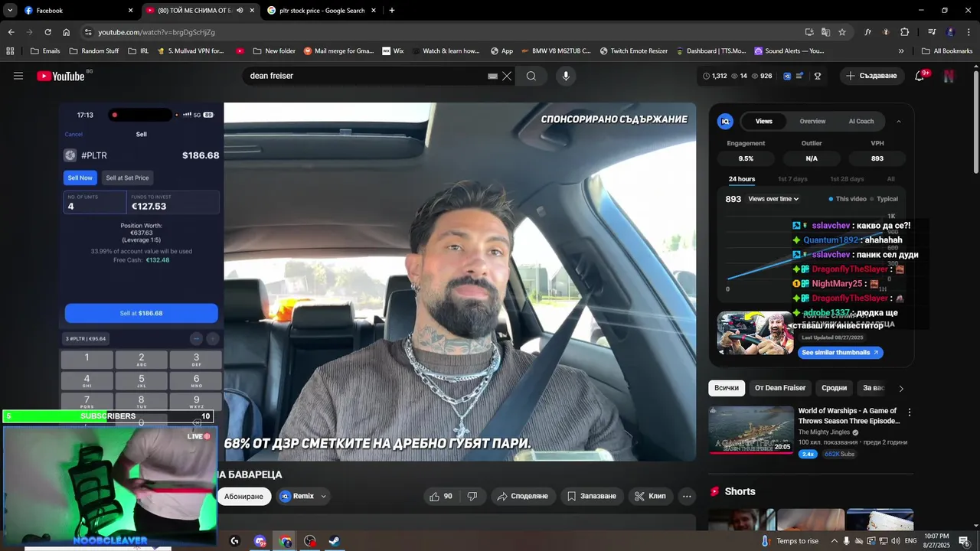Screen dimensions: 980x551
Task: Select the Всички filter chip
Action: 727,388
